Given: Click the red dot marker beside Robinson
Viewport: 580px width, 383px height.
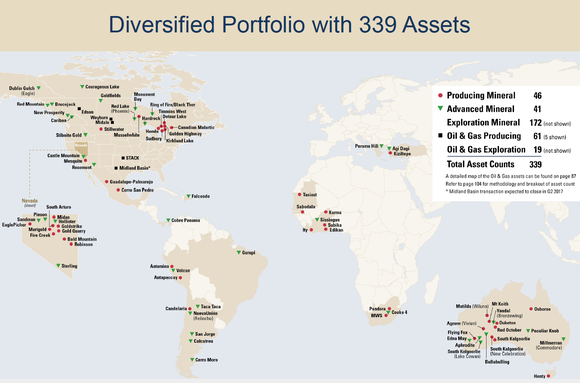Looking at the screenshot, I should click(71, 244).
